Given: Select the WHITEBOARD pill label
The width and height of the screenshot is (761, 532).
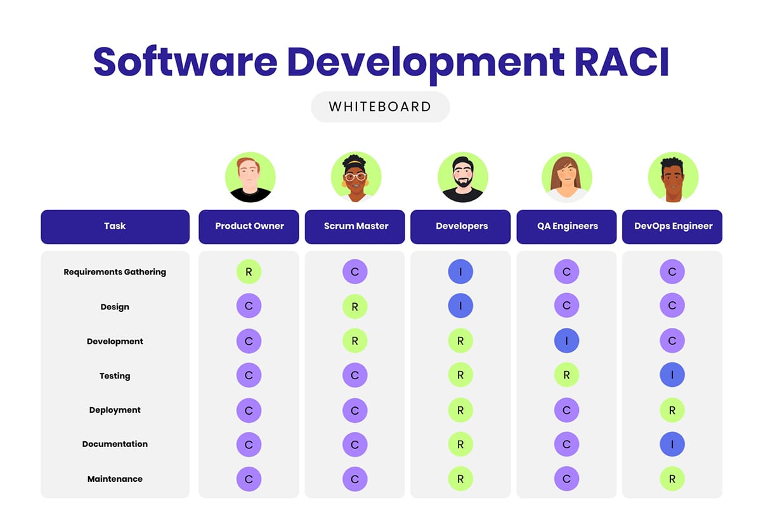Looking at the screenshot, I should pyautogui.click(x=380, y=107).
